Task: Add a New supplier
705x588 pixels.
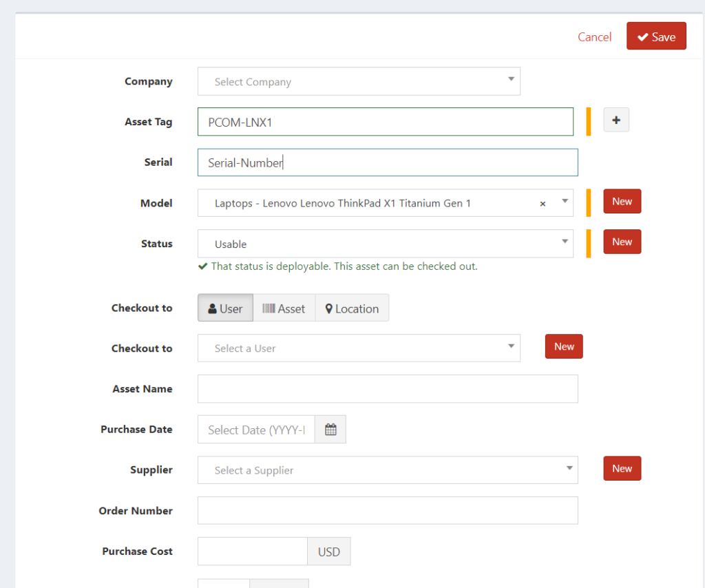Action: (x=622, y=469)
